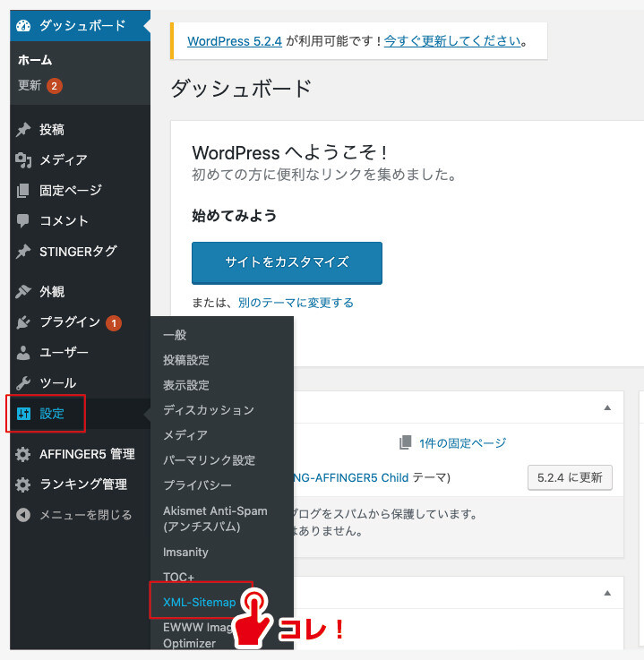Click the pages icon beside 固定ページ
Screen dimensions: 644x660
click(24, 191)
